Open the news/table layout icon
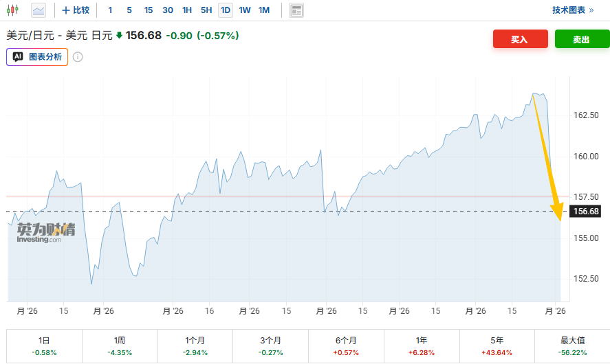 (x=296, y=10)
